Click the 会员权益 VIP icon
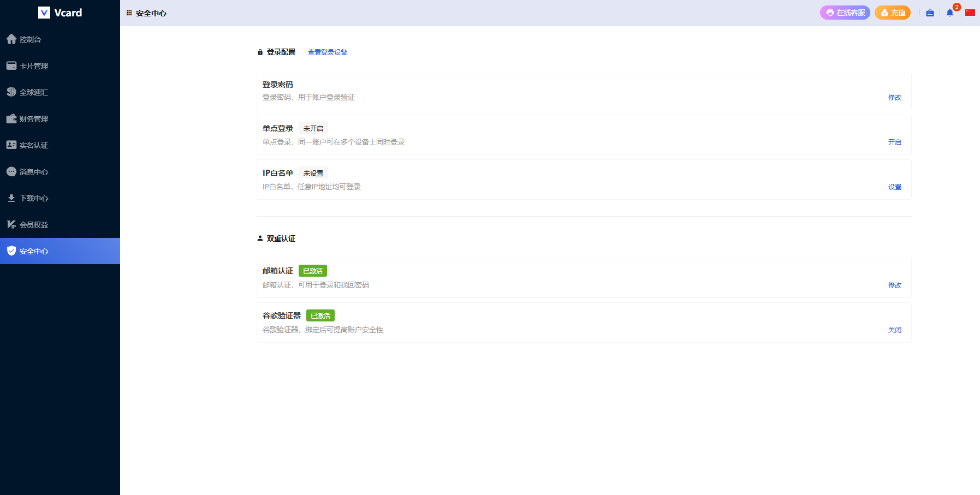Viewport: 980px width, 495px height. 11,224
